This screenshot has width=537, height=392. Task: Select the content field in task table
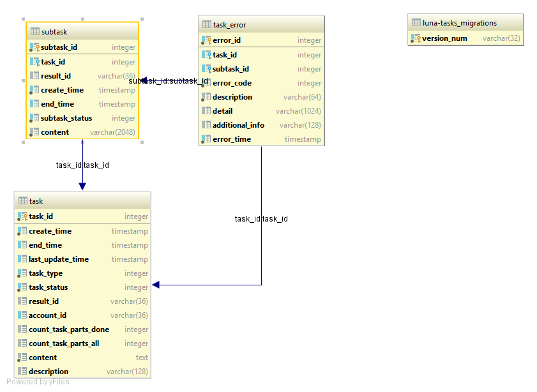coord(82,357)
